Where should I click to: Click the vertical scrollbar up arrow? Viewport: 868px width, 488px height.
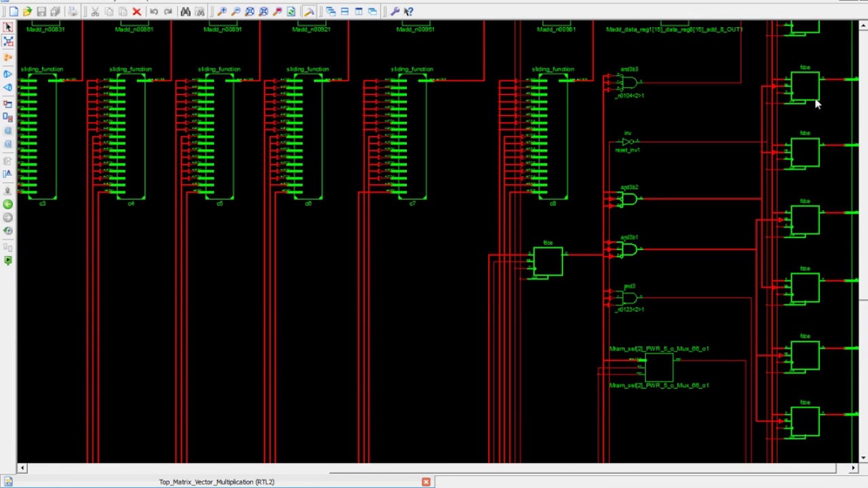tap(863, 26)
